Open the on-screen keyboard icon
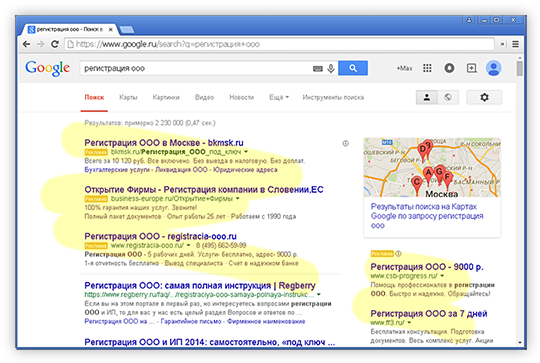This screenshot has height=363, width=540. (318, 69)
